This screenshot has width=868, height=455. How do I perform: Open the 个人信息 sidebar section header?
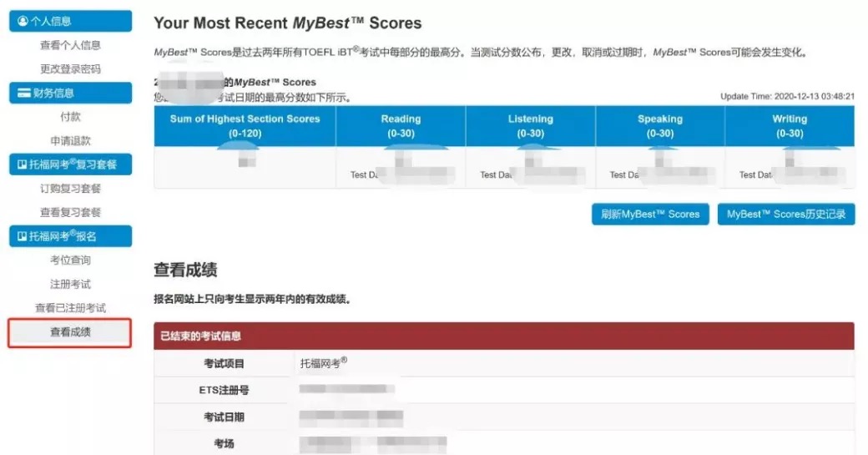[x=70, y=21]
